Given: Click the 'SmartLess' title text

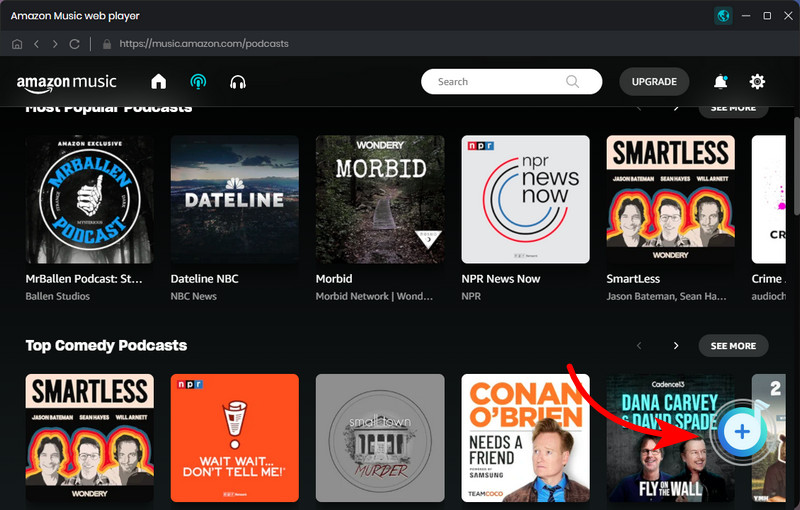Looking at the screenshot, I should tap(633, 279).
